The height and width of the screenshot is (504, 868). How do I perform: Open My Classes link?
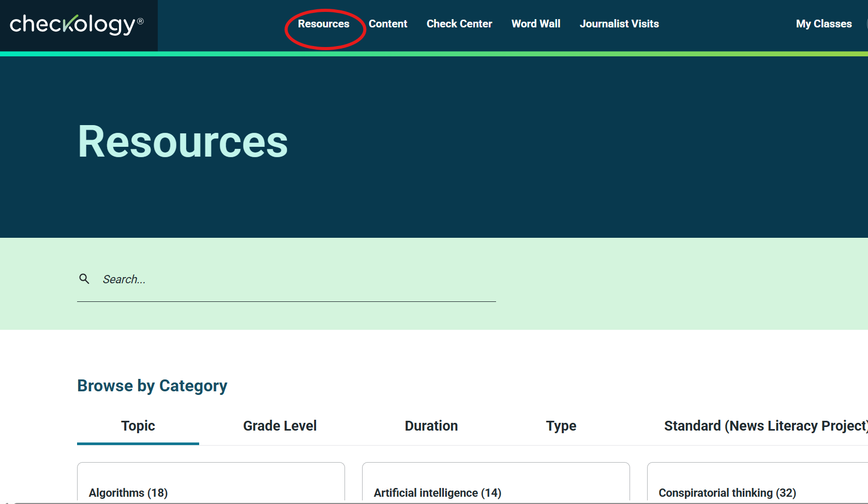tap(824, 24)
